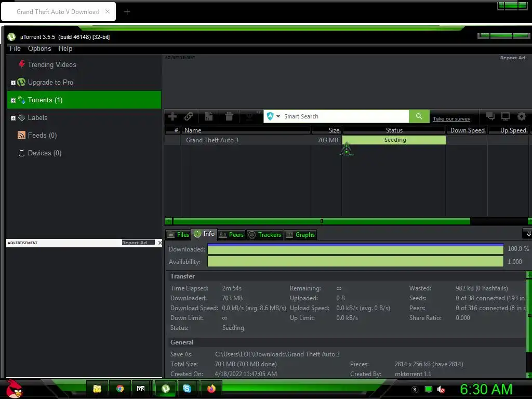Sort by the # column header
Image resolution: width=532 pixels, height=399 pixels.
point(173,130)
